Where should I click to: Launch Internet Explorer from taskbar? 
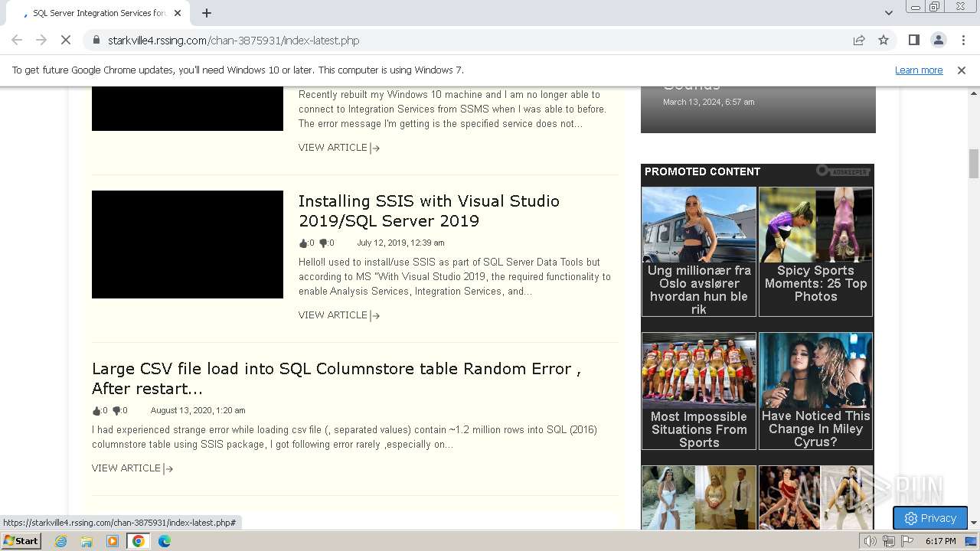[x=60, y=541]
